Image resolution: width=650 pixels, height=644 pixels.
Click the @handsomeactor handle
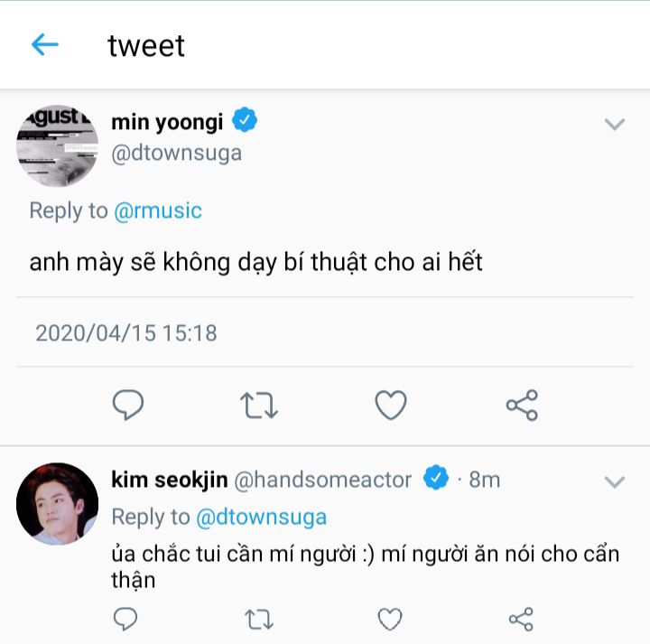(x=323, y=480)
